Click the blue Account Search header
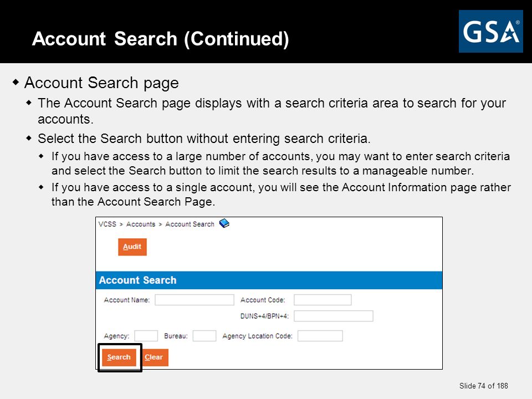 tap(269, 280)
